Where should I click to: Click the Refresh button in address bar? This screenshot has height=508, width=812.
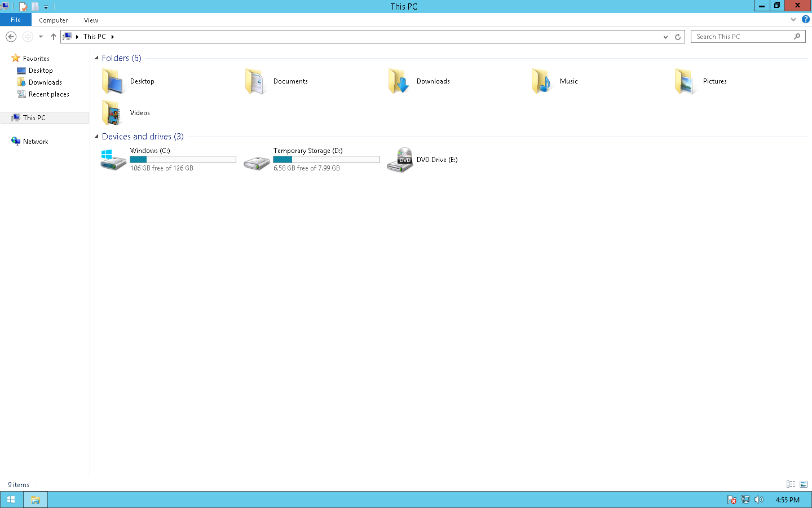pos(678,37)
